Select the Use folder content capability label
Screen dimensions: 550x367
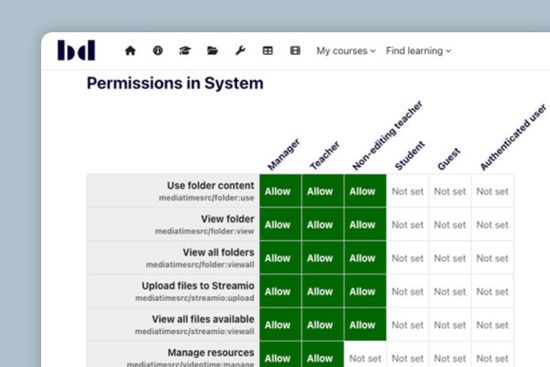pyautogui.click(x=210, y=185)
